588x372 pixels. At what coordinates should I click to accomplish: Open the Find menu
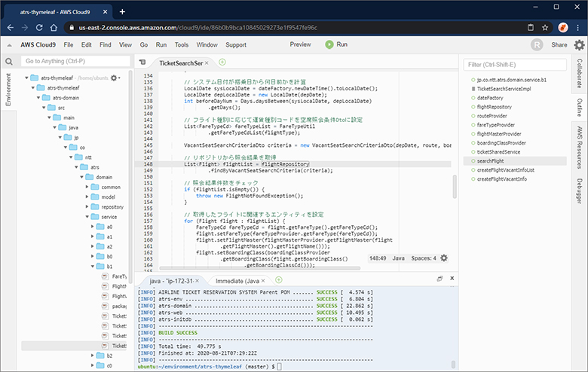[106, 45]
